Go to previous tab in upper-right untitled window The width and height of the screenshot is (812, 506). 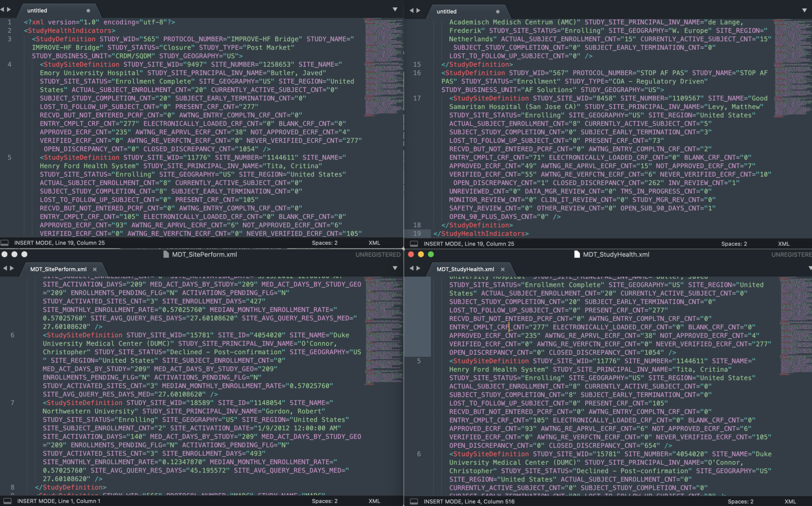[x=411, y=11]
